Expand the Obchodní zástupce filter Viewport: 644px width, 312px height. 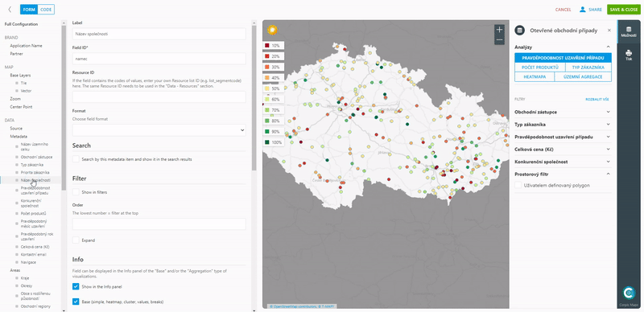tap(563, 112)
